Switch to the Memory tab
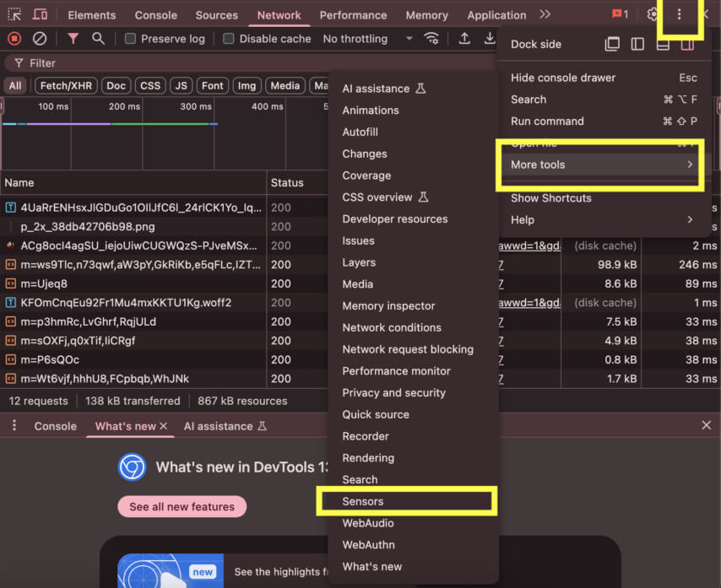This screenshot has width=721, height=588. [426, 15]
